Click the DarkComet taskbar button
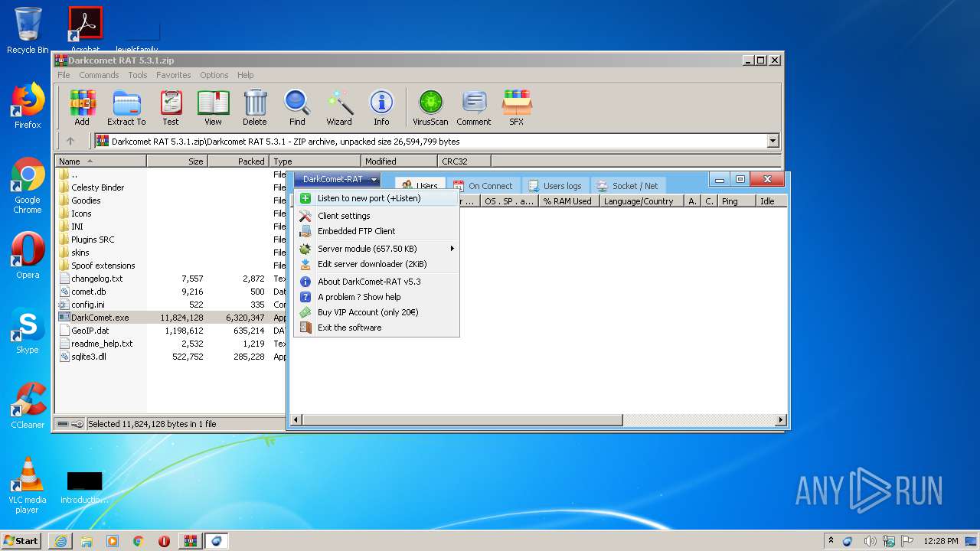This screenshot has width=980, height=551. point(216,541)
